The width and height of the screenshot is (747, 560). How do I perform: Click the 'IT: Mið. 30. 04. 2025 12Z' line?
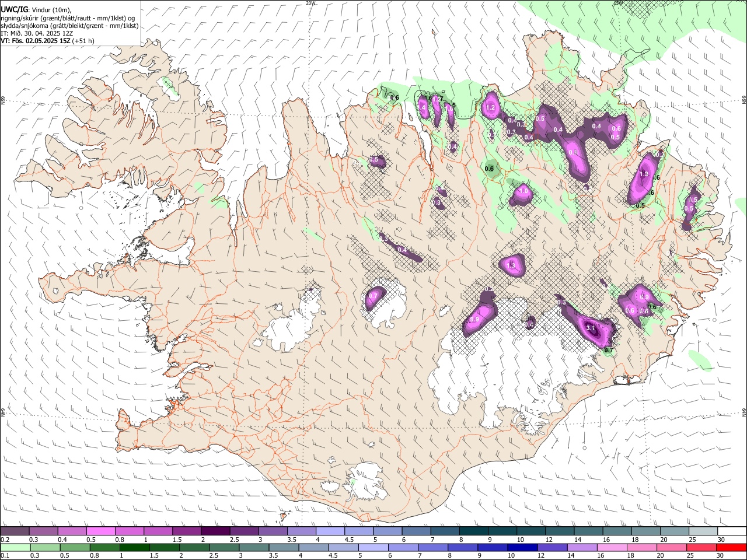tap(37, 33)
